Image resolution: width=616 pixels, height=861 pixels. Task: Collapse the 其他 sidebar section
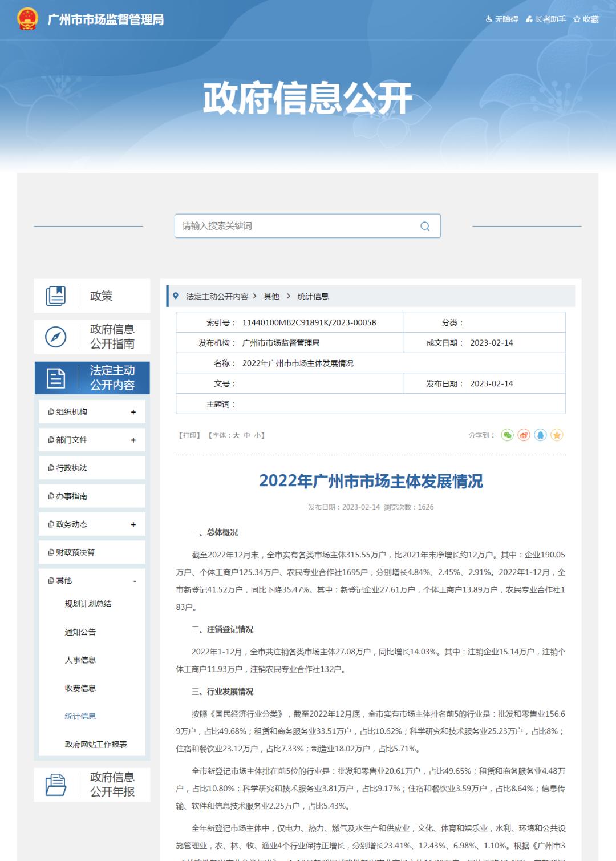click(135, 580)
